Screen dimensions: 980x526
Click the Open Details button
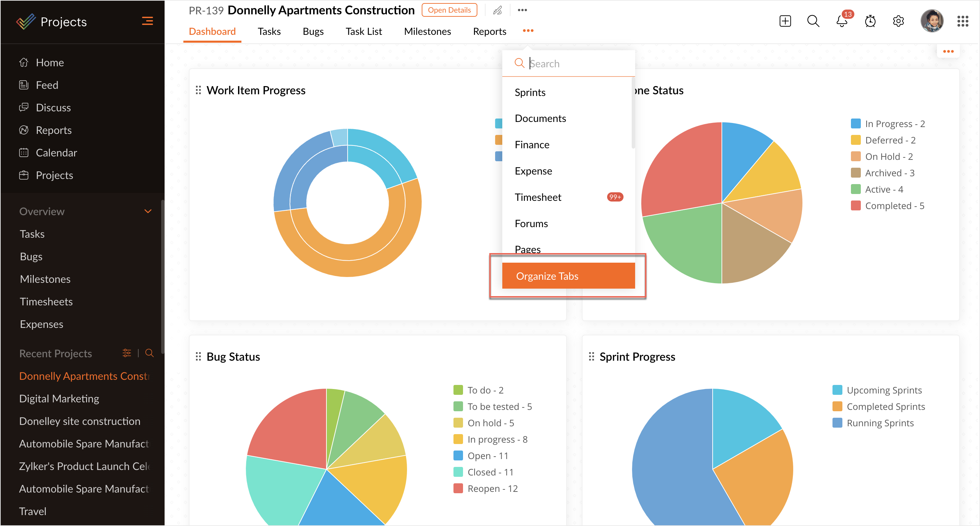(449, 10)
